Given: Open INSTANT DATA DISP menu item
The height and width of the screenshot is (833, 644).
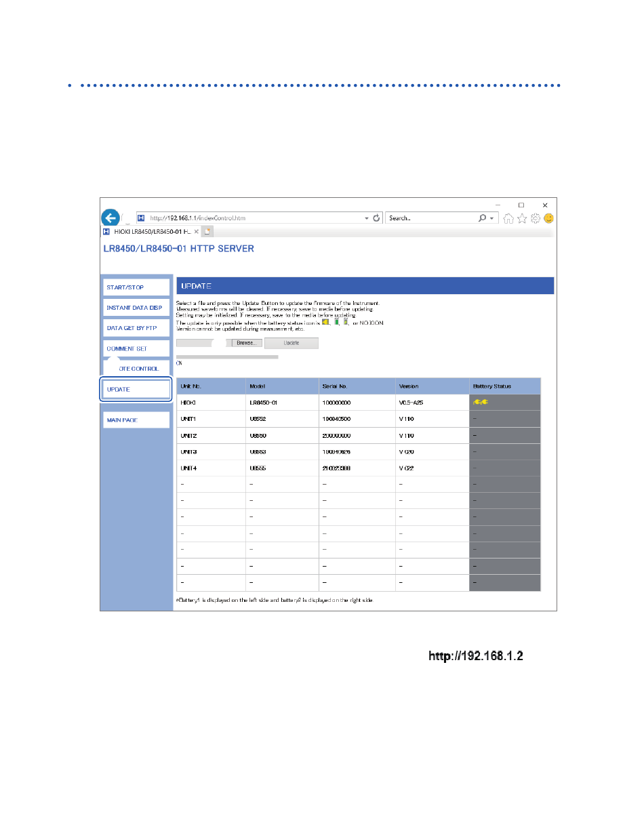Looking at the screenshot, I should [136, 308].
